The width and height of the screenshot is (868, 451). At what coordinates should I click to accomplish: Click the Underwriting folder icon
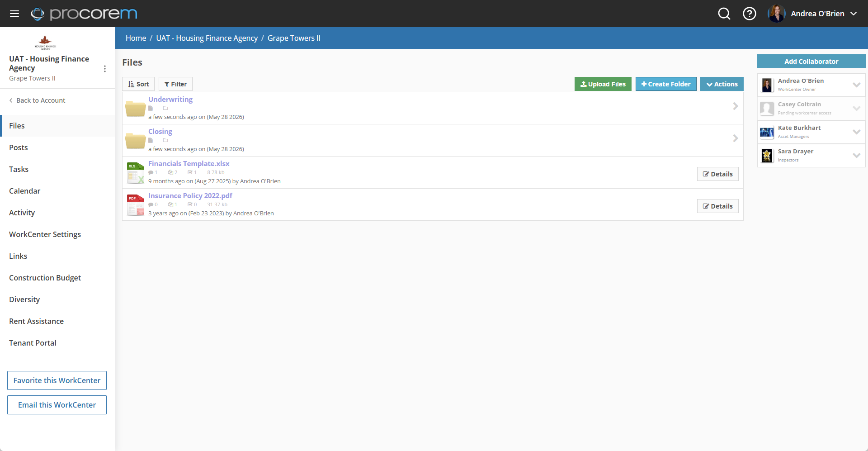click(135, 109)
